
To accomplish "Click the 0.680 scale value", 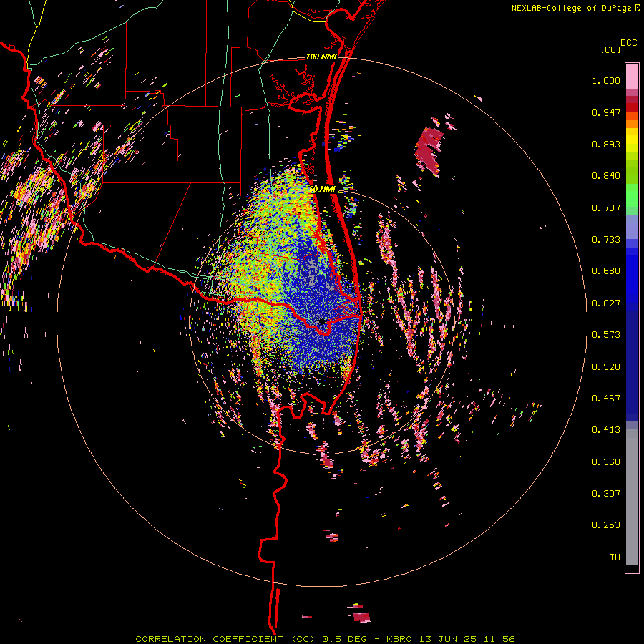I will [606, 271].
